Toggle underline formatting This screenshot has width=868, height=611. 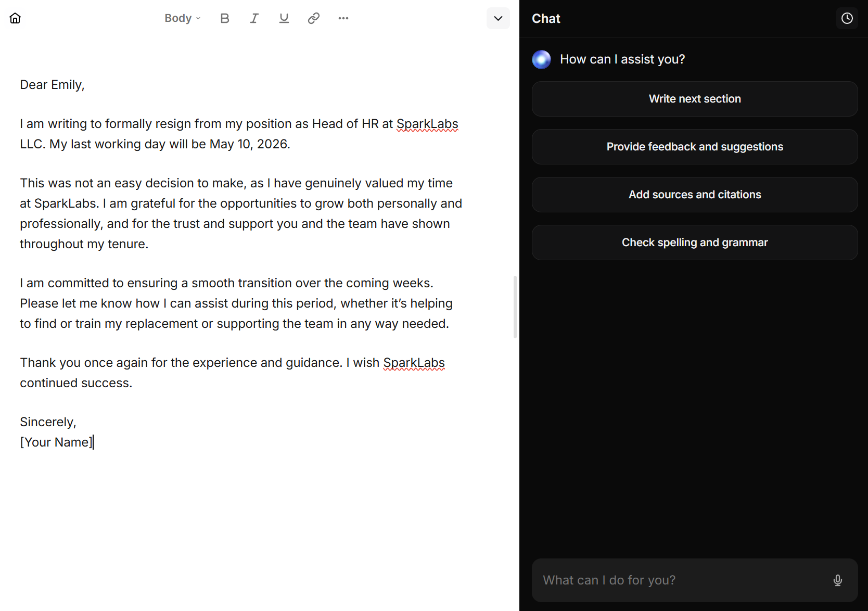coord(284,18)
